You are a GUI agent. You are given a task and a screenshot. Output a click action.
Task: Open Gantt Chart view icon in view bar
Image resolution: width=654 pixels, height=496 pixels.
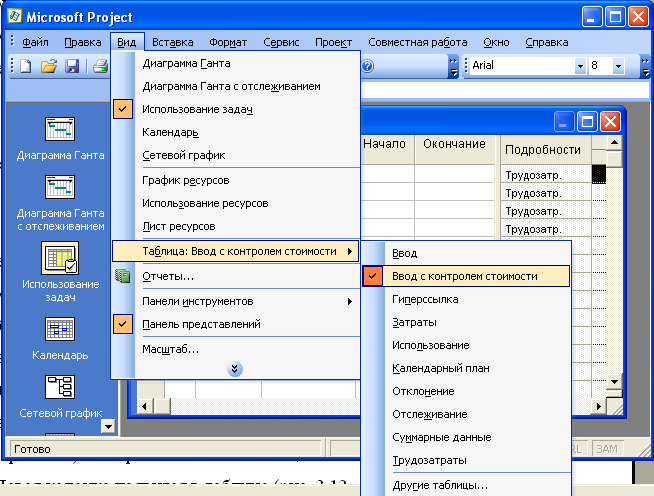60,129
